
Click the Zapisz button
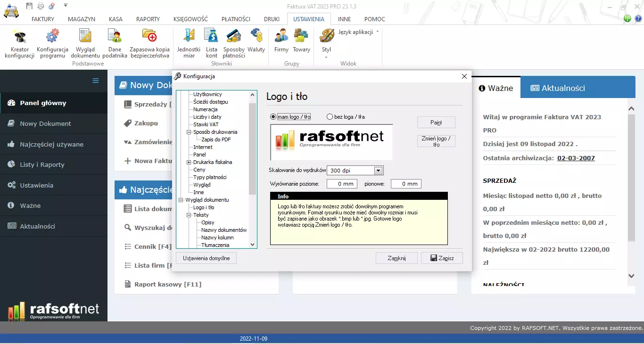point(442,258)
